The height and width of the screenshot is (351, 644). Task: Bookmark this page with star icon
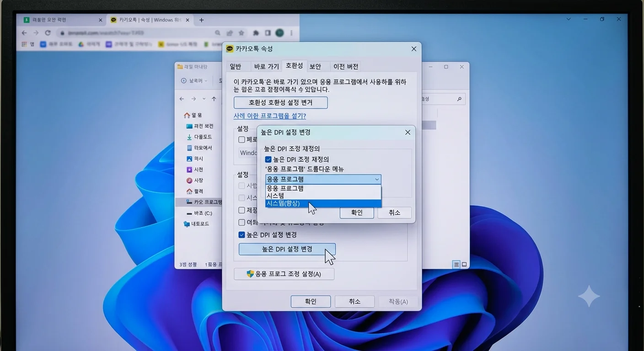point(241,33)
